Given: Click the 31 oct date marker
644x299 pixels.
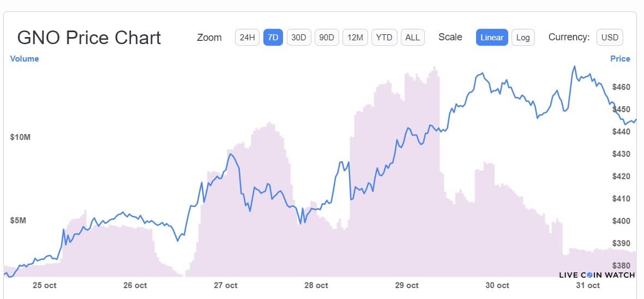Looking at the screenshot, I should click(588, 285).
